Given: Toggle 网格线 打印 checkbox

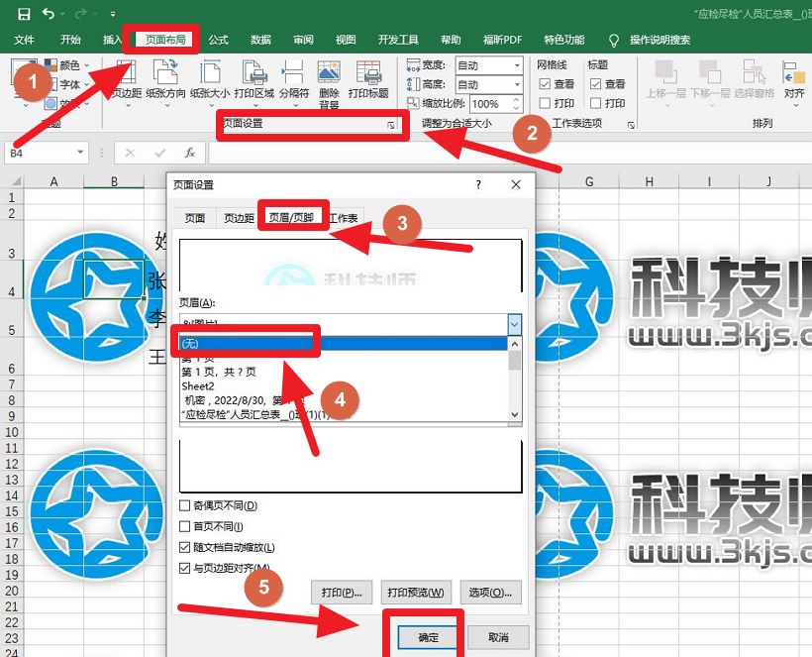Looking at the screenshot, I should click(545, 103).
